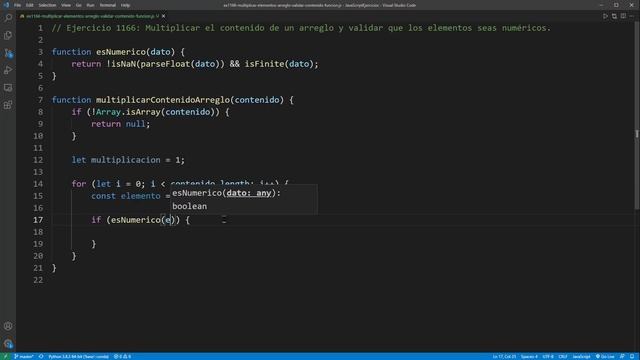Click the esNumerico parameter hint popup

244,200
